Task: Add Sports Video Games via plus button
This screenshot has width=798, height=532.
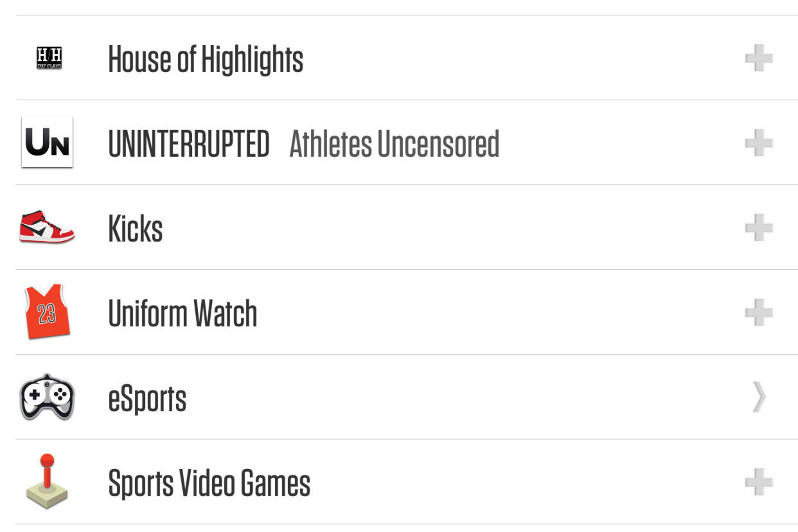Action: click(x=759, y=482)
